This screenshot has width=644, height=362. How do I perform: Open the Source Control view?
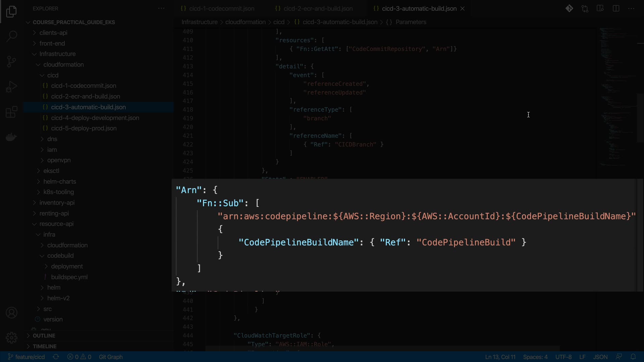click(x=12, y=61)
